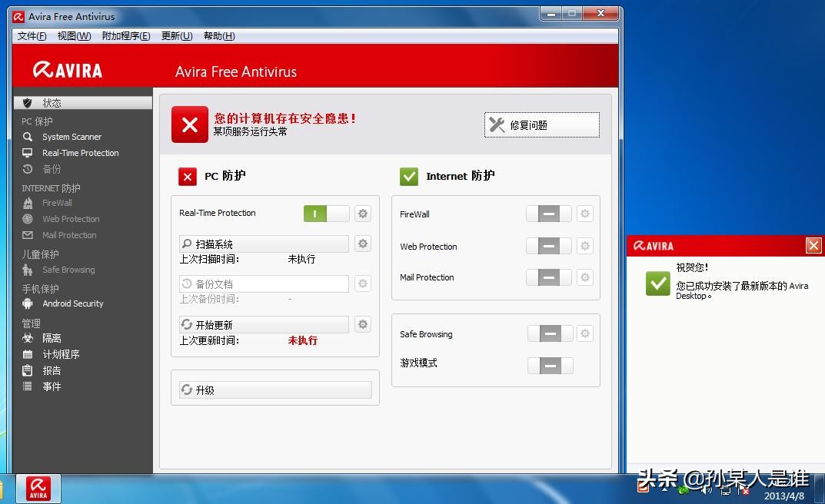The width and height of the screenshot is (825, 504).
Task: Open the 更新 (Update) menu
Action: [x=176, y=35]
